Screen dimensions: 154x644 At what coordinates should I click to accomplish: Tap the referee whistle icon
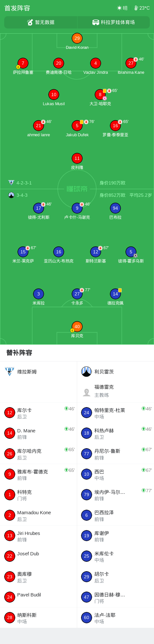click(x=30, y=22)
